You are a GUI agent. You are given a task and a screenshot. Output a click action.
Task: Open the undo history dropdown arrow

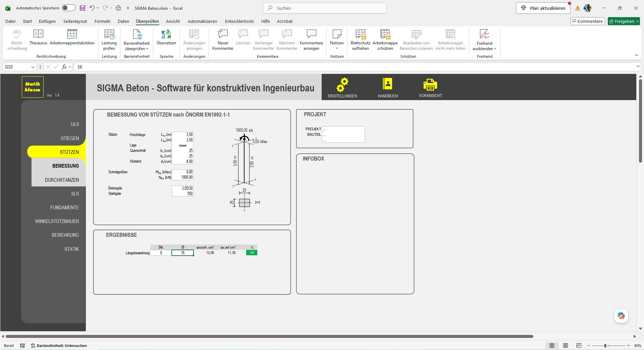tap(98, 8)
